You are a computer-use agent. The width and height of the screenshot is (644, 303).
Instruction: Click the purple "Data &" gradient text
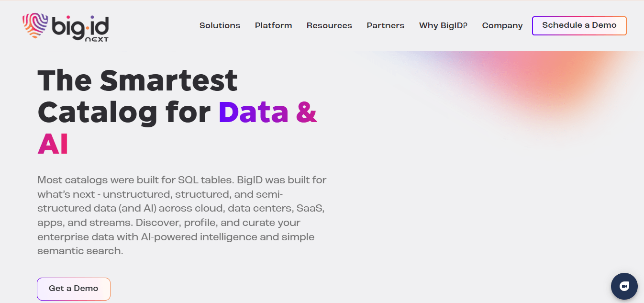(268, 112)
